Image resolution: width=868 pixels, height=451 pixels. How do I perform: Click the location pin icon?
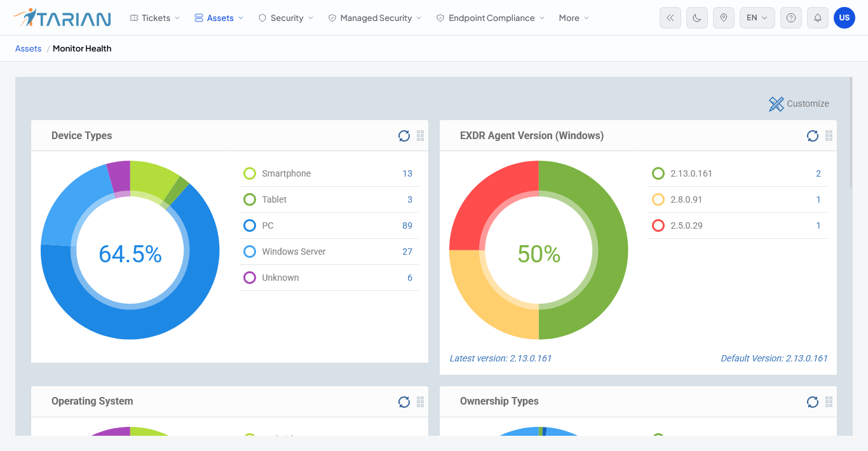click(x=724, y=18)
